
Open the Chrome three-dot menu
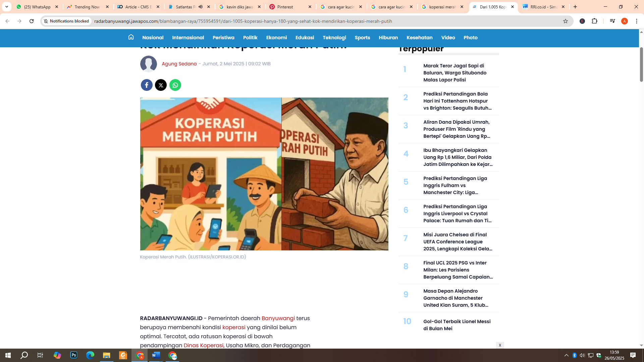(637, 21)
